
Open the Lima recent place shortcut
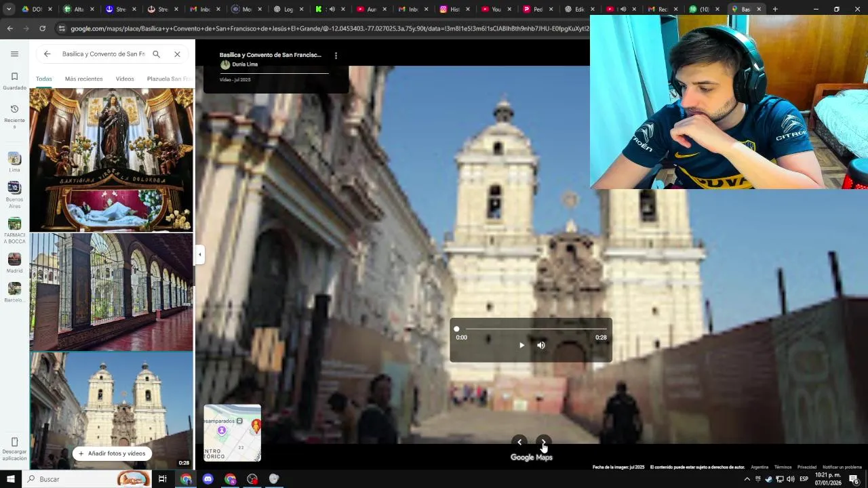pyautogui.click(x=14, y=163)
